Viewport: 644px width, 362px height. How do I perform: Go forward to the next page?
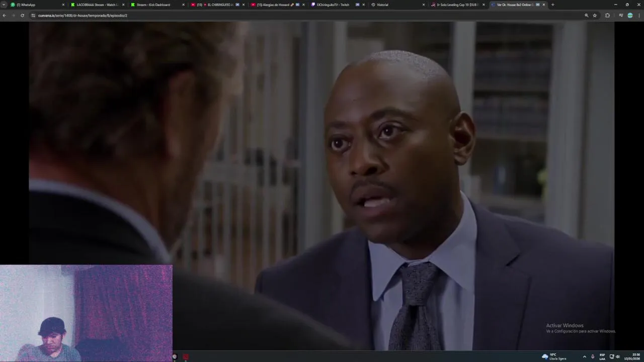click(13, 16)
